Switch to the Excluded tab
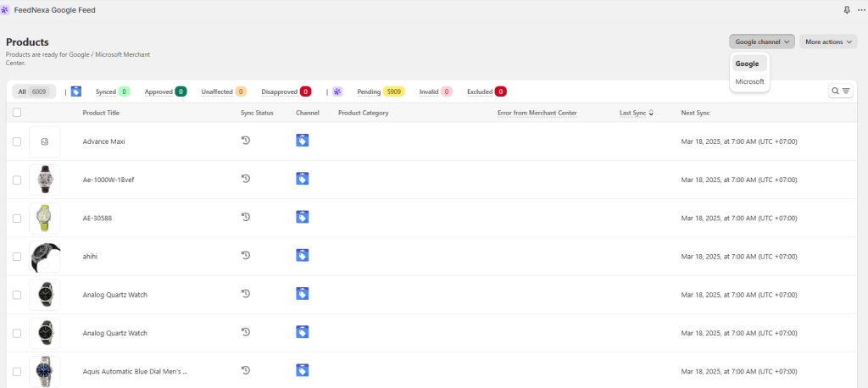 [x=487, y=91]
